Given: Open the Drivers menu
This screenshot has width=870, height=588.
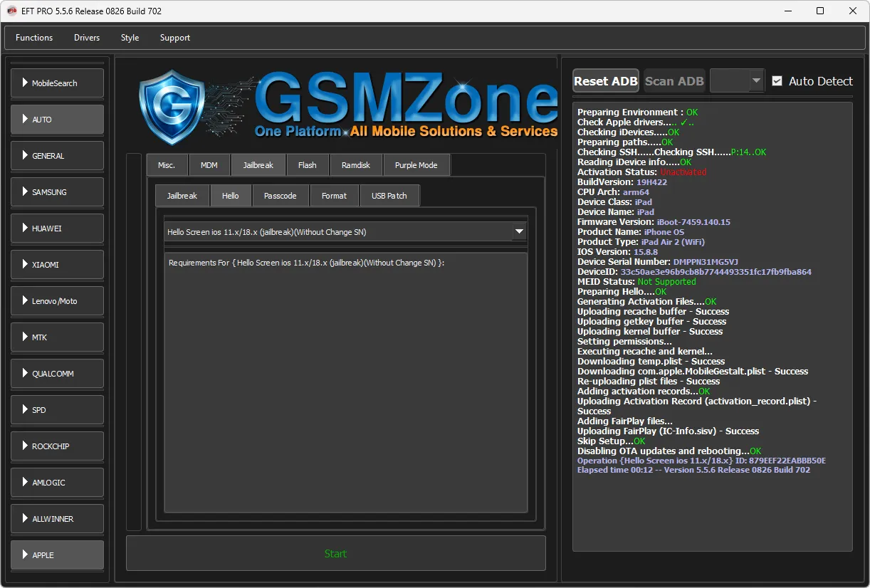Looking at the screenshot, I should click(87, 38).
